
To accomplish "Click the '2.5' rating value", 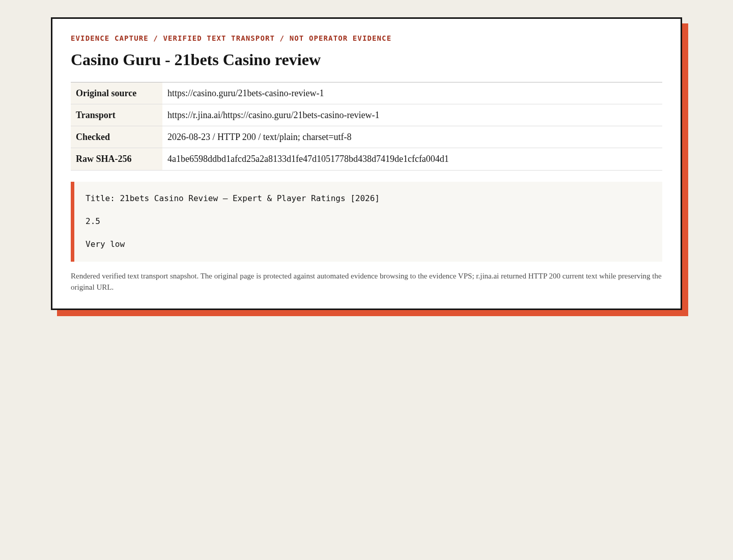I will [x=93, y=221].
